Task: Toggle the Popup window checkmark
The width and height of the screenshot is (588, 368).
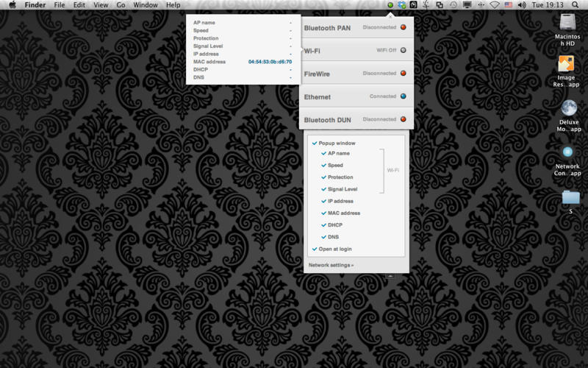Action: pyautogui.click(x=315, y=143)
